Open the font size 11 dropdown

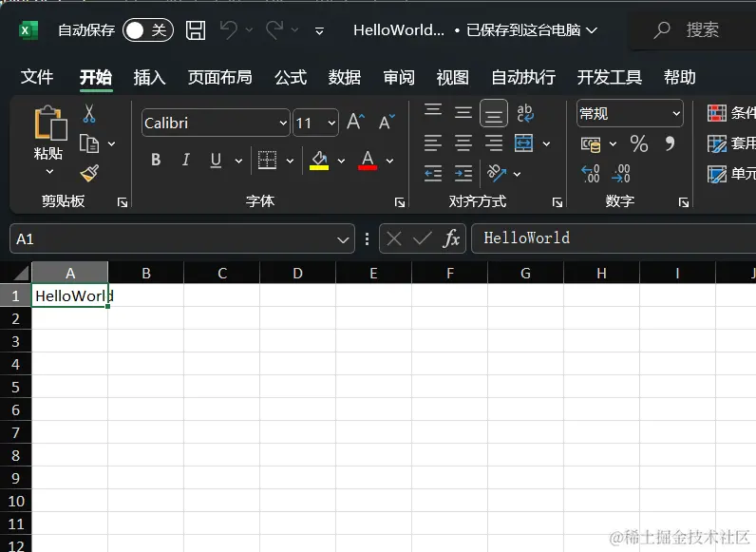click(331, 123)
